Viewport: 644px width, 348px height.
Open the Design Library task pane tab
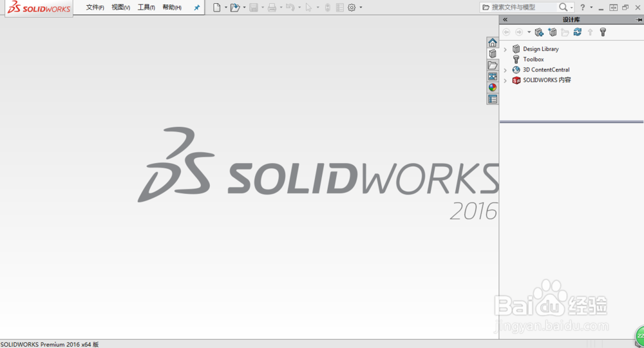[x=493, y=53]
